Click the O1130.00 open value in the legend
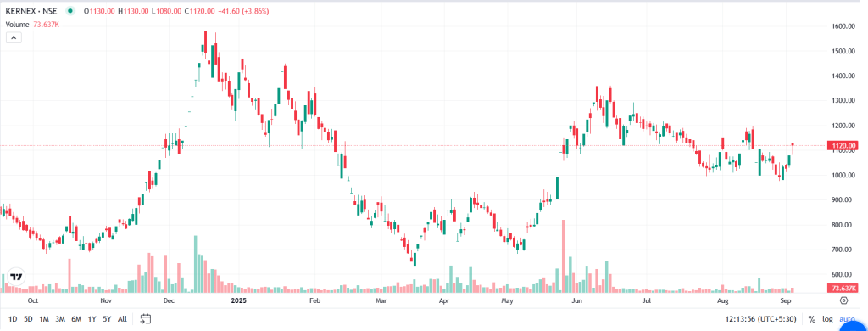 click(x=99, y=11)
